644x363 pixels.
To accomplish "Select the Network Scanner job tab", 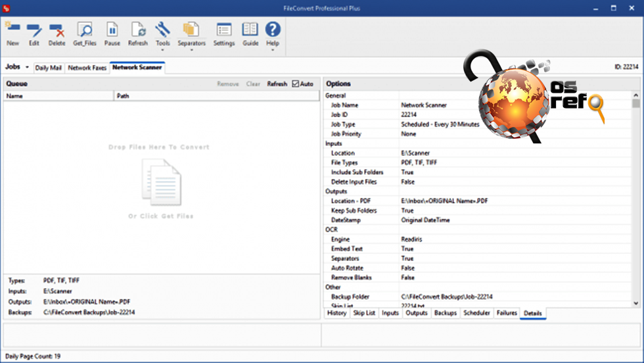I will coord(137,68).
